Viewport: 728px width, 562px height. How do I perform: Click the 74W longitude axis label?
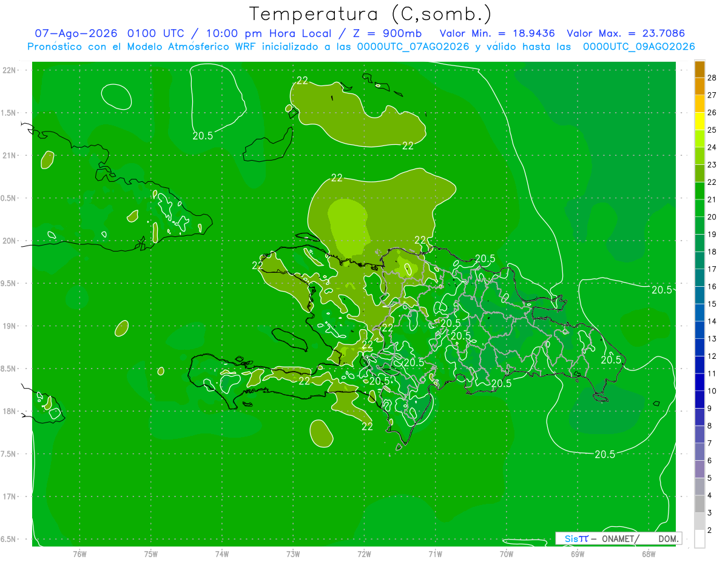click(221, 554)
